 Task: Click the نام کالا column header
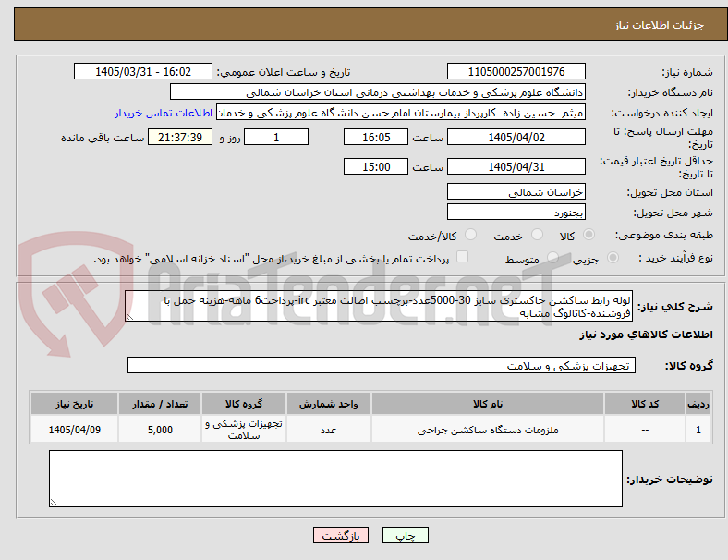pos(488,404)
